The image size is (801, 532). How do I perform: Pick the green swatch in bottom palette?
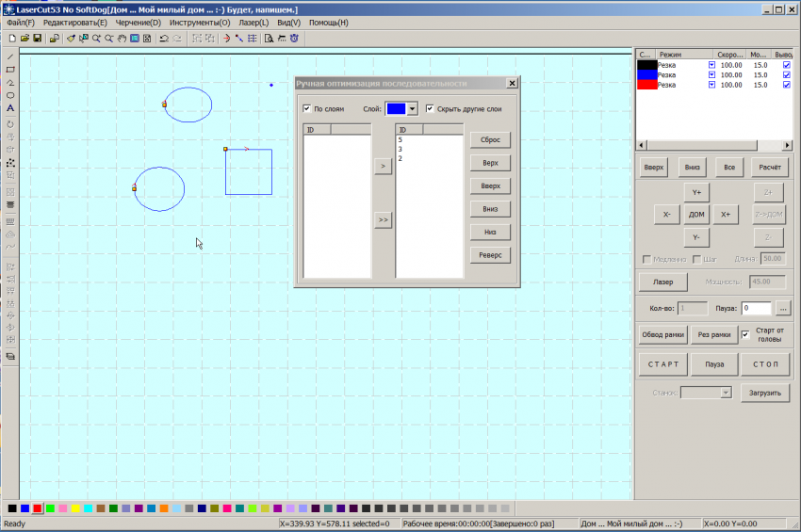tap(50, 508)
